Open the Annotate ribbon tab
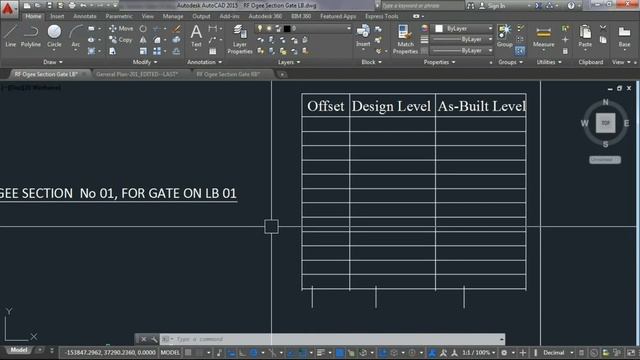 click(x=84, y=16)
